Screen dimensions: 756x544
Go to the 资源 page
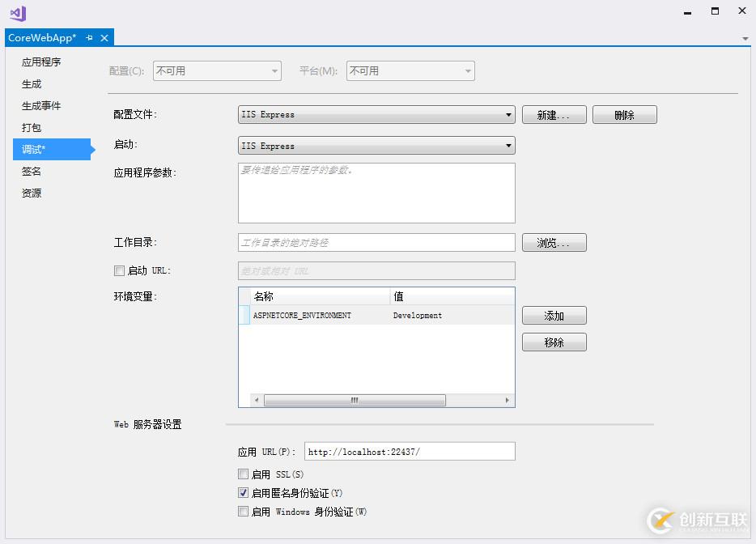31,193
